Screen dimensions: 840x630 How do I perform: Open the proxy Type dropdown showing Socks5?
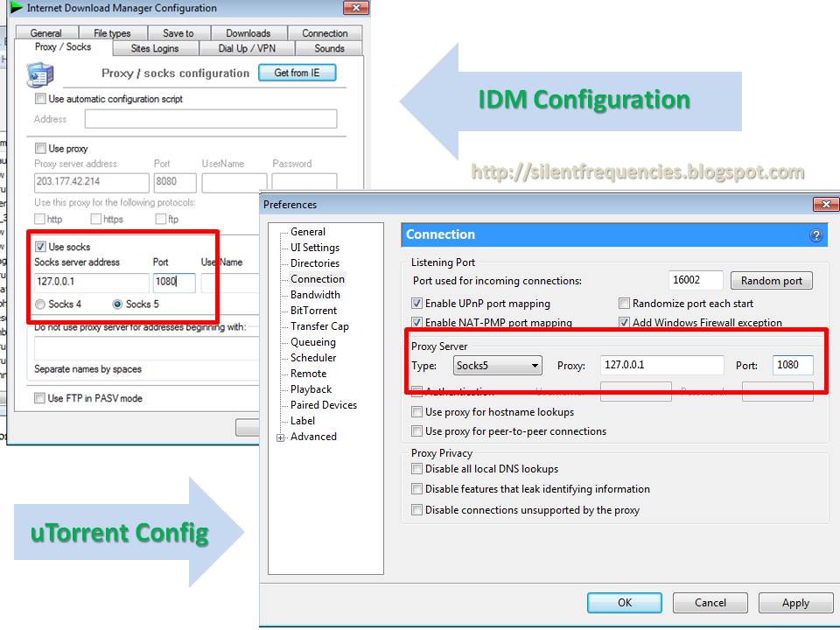[497, 366]
